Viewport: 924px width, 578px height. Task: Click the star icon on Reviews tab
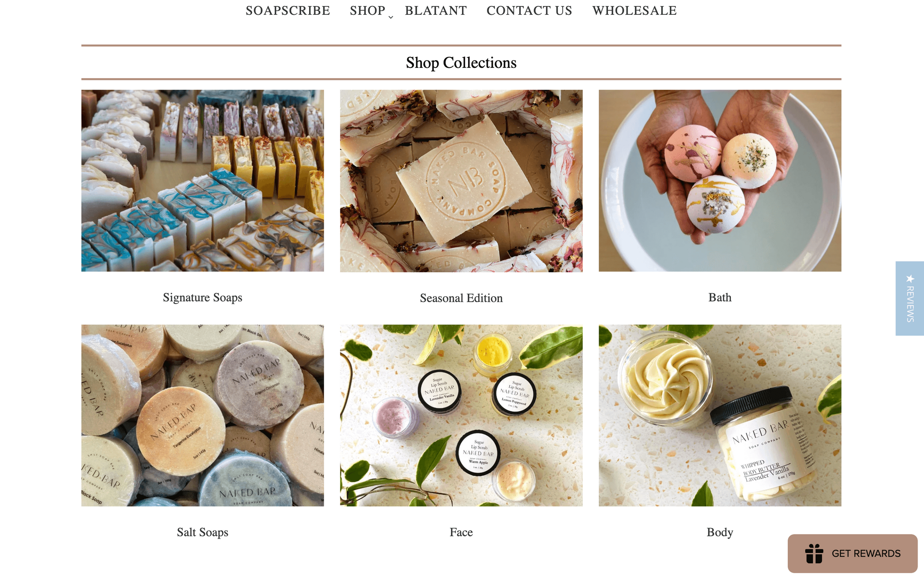[x=910, y=279]
